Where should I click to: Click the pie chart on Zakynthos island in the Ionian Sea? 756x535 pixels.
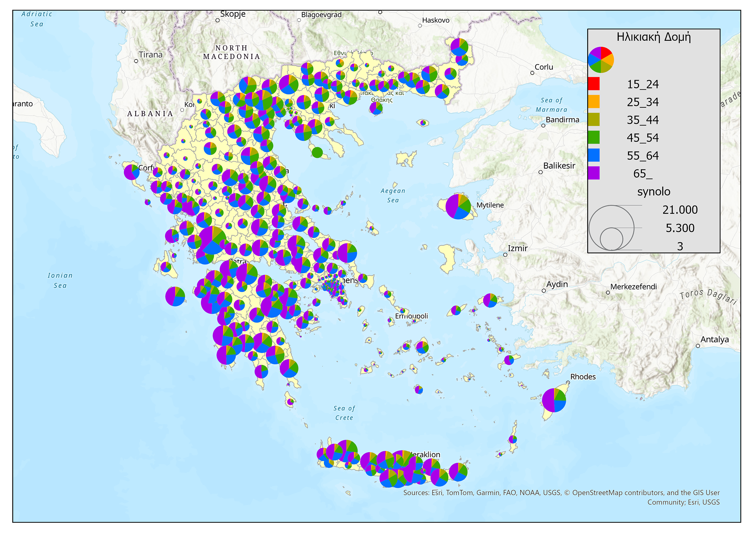175,296
